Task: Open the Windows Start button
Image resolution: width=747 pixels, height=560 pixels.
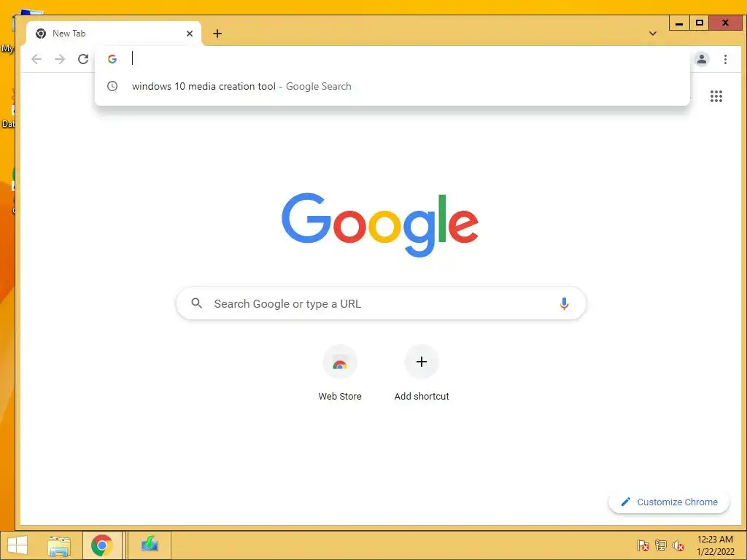Action: point(18,545)
